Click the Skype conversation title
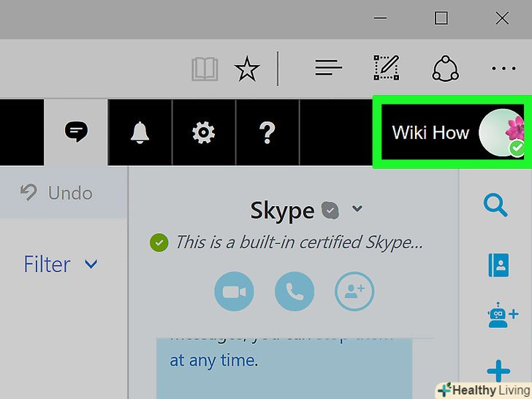This screenshot has width=532, height=399. coord(282,211)
